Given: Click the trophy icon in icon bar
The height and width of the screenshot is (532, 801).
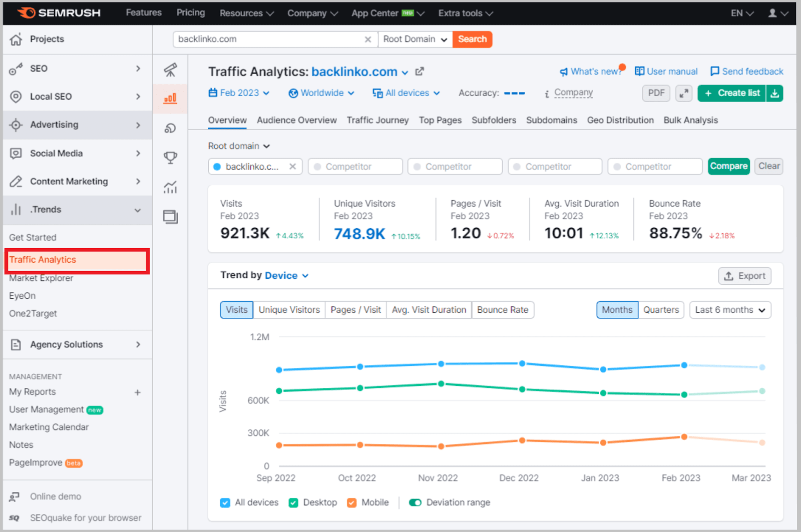Looking at the screenshot, I should (170, 158).
